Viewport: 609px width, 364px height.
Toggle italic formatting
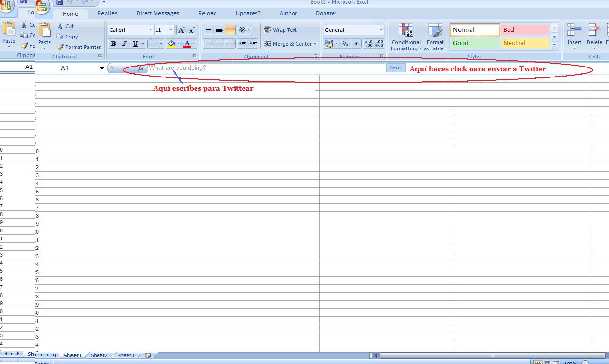[124, 44]
